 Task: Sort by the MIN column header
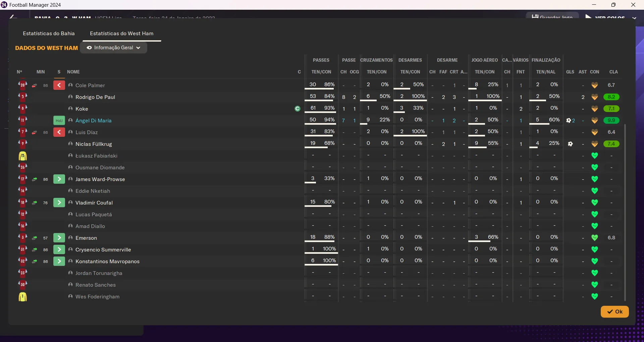click(x=41, y=72)
